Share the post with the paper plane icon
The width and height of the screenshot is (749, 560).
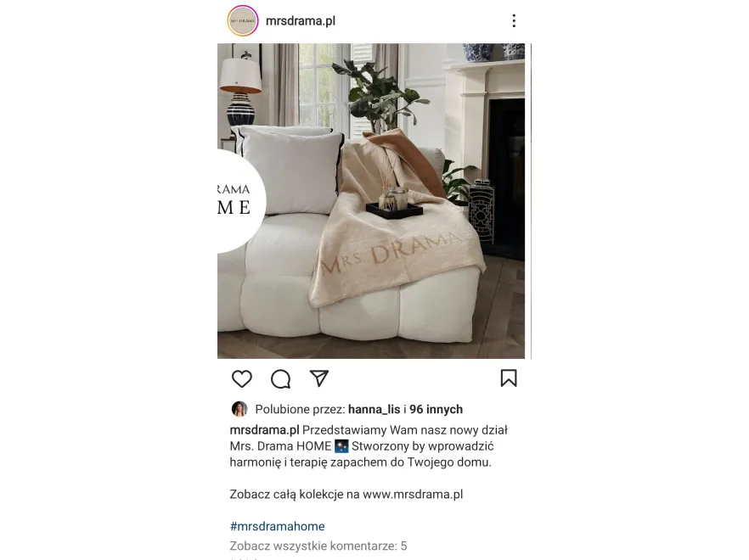coord(319,378)
